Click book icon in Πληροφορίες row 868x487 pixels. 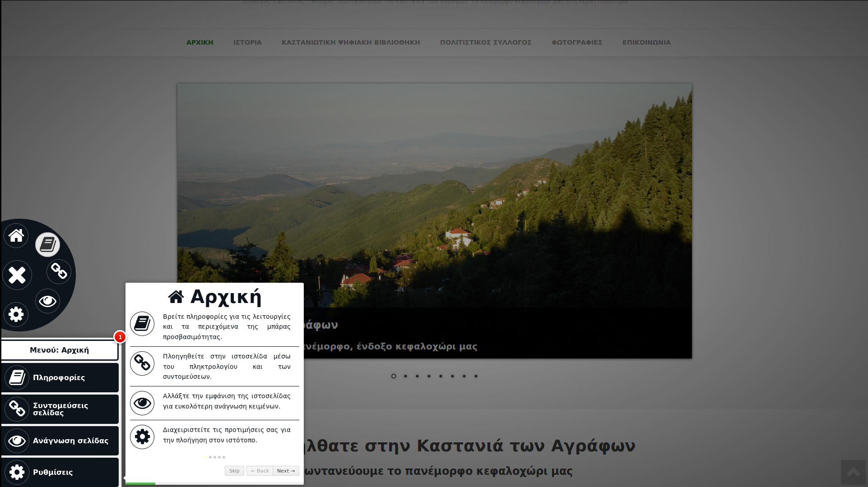17,377
